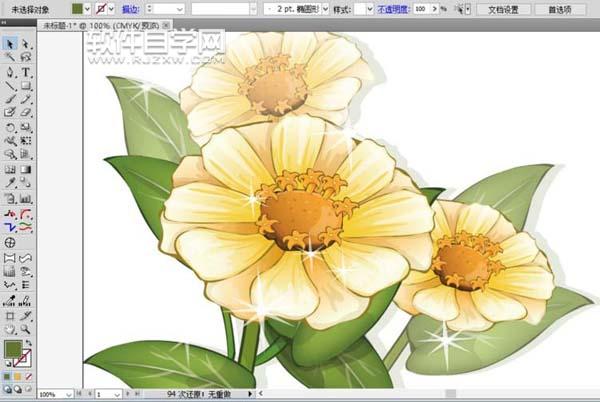Select the Pen tool

[x=10, y=73]
